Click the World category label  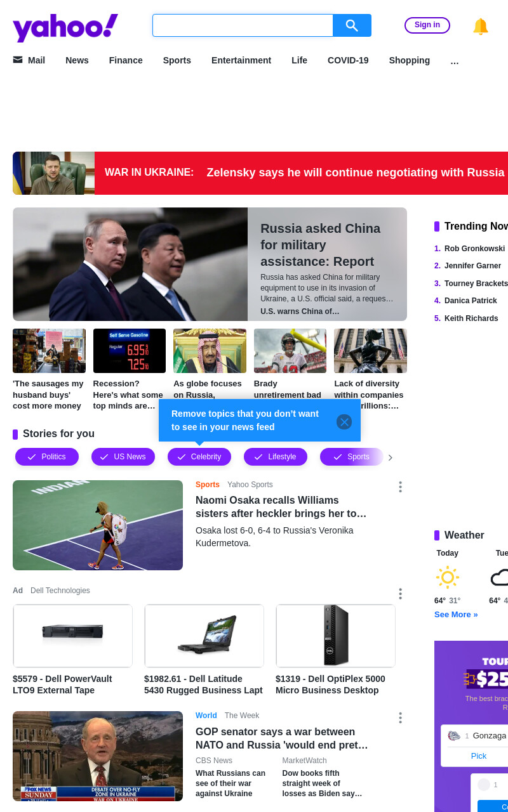pyautogui.click(x=206, y=716)
